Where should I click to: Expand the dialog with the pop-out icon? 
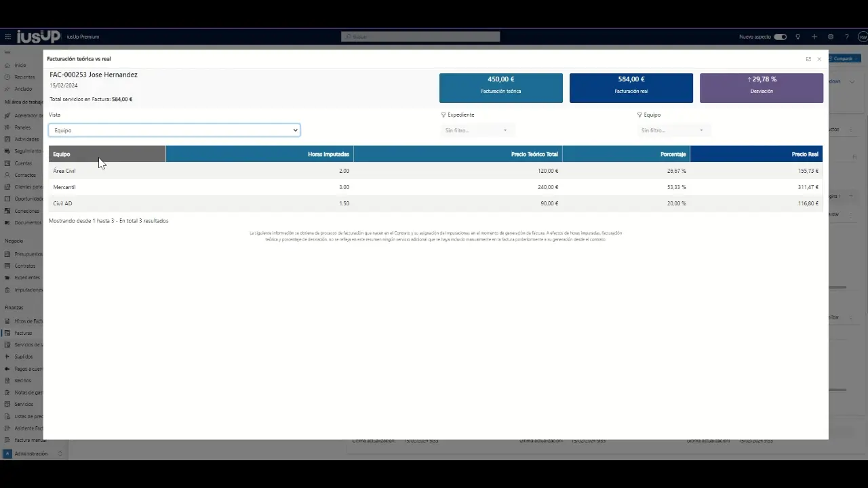[808, 59]
